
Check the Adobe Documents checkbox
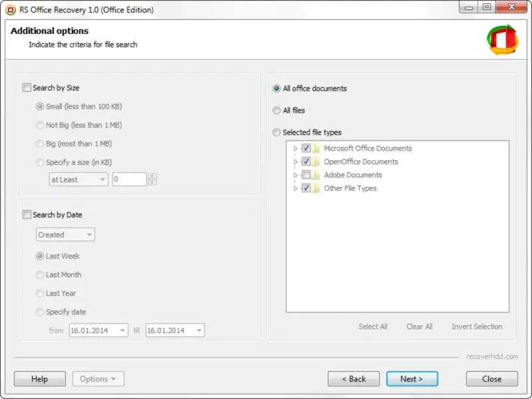click(306, 175)
